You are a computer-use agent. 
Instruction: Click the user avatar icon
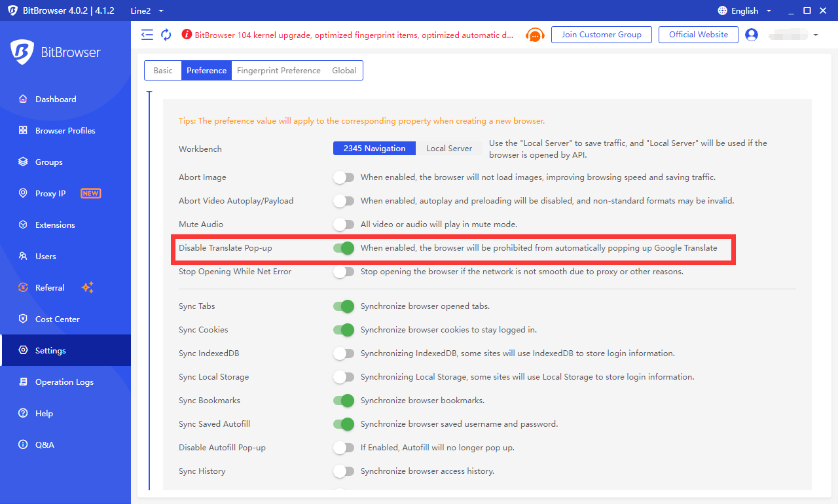pos(752,35)
